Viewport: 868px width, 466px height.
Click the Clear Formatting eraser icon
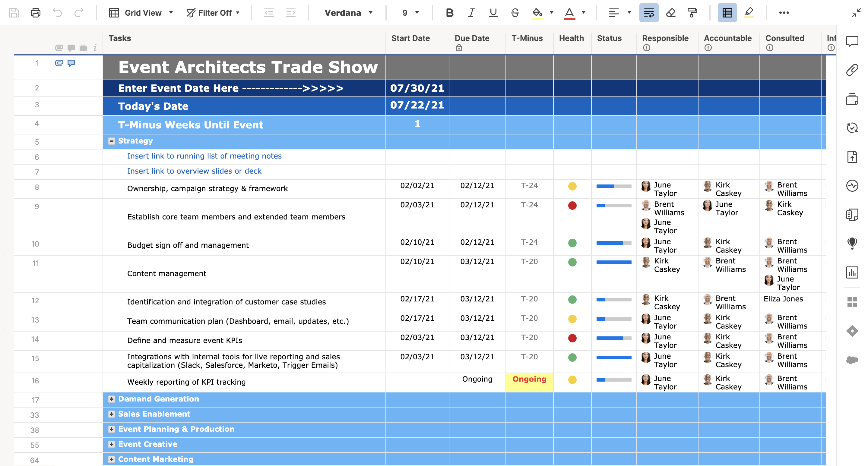coord(670,13)
